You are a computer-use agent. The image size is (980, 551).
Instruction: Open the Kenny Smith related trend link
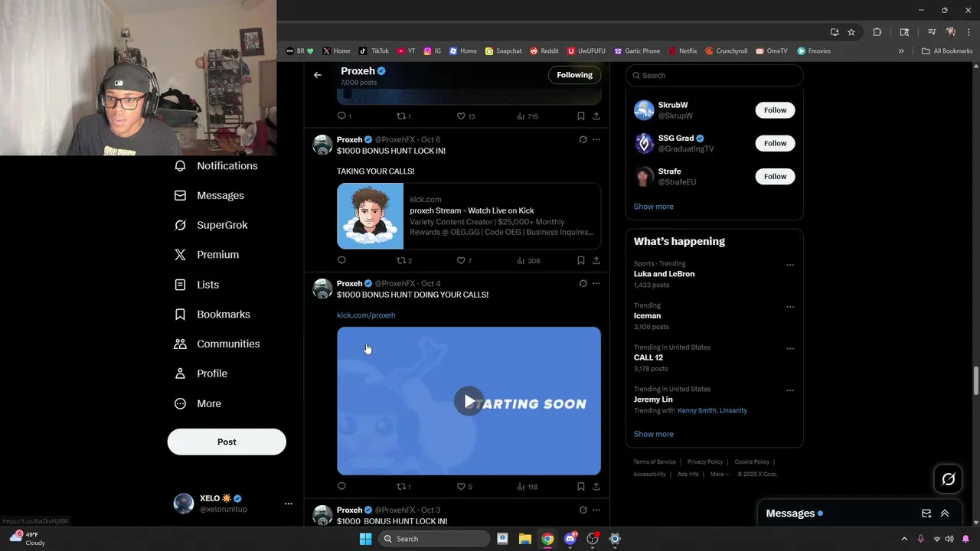pos(697,411)
